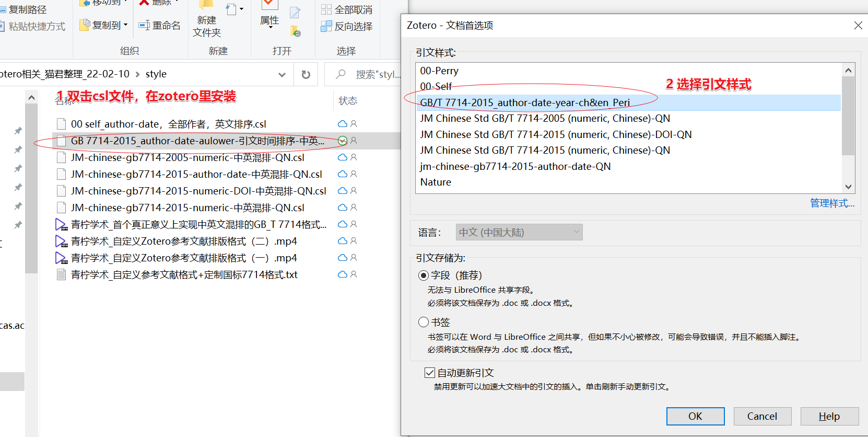
Task: Click the History icon in Explorer's 打开 group
Action: [x=296, y=31]
